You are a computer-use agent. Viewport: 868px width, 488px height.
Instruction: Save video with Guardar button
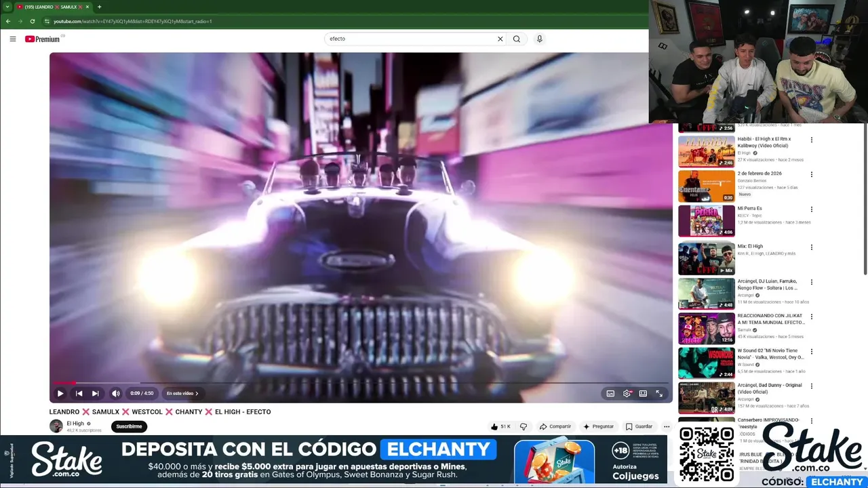click(639, 426)
